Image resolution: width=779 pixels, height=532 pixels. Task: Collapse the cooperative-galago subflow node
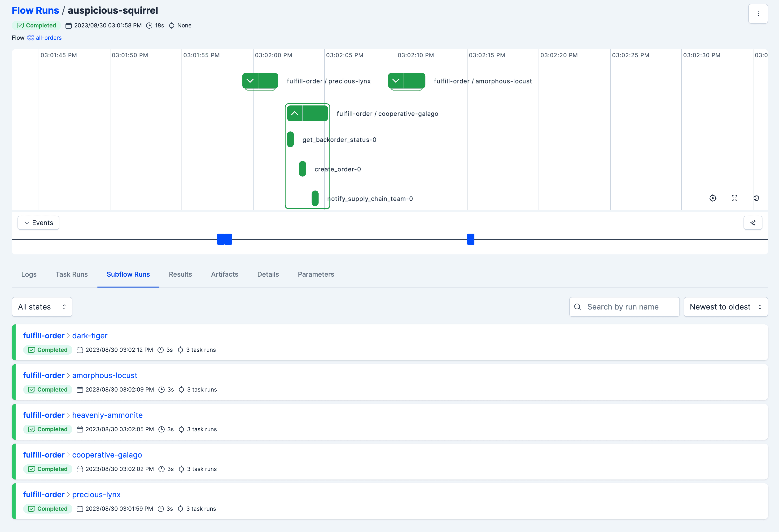(295, 113)
